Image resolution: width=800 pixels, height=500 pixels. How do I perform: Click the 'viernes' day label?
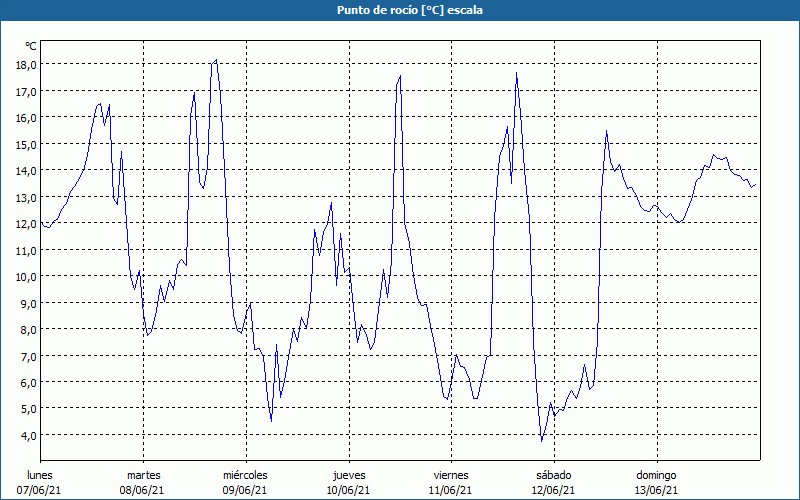[x=451, y=475]
